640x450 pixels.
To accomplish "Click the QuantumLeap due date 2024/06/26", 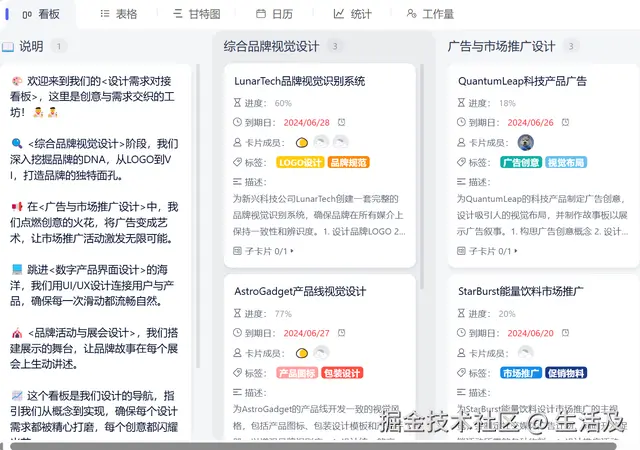I will click(x=531, y=123).
